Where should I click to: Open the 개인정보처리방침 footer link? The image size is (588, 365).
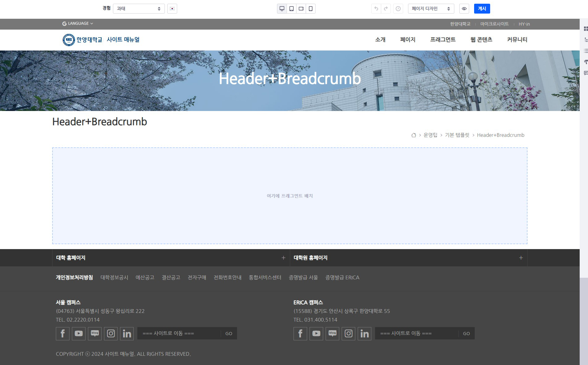(74, 277)
